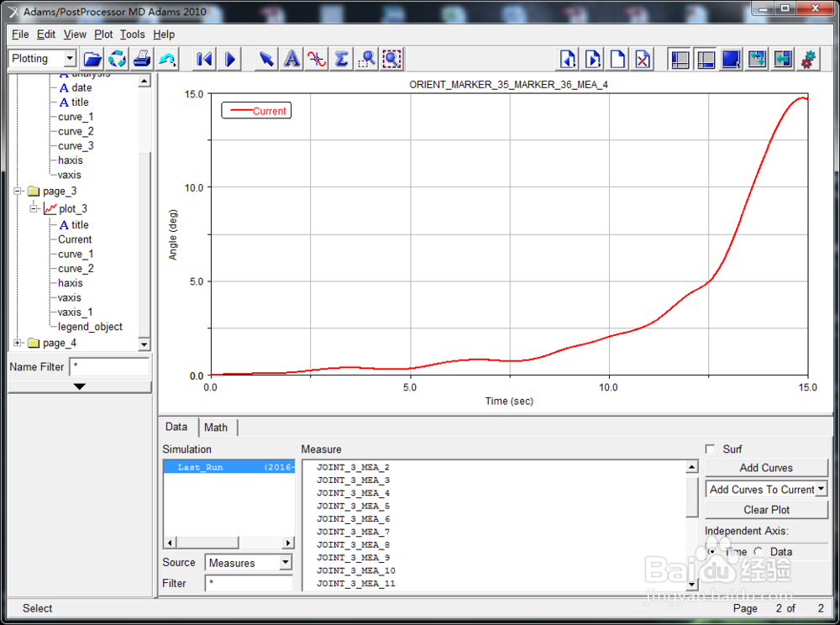Open the View menu
Screen dimensions: 840x625
75,34
